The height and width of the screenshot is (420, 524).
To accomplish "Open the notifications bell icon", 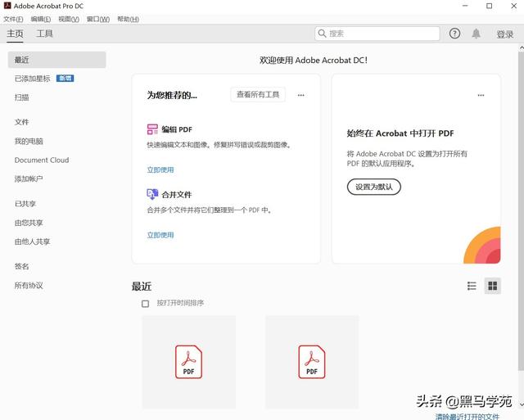I will [476, 34].
